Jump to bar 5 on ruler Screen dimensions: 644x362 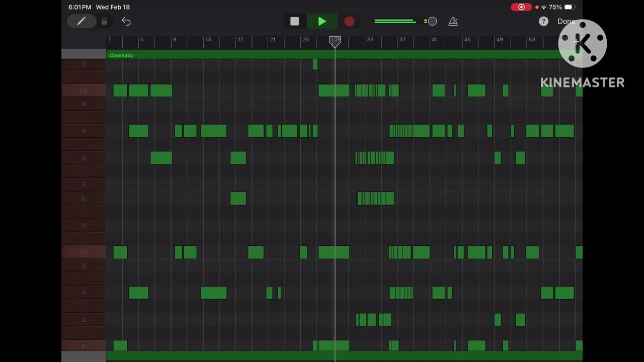click(x=142, y=39)
